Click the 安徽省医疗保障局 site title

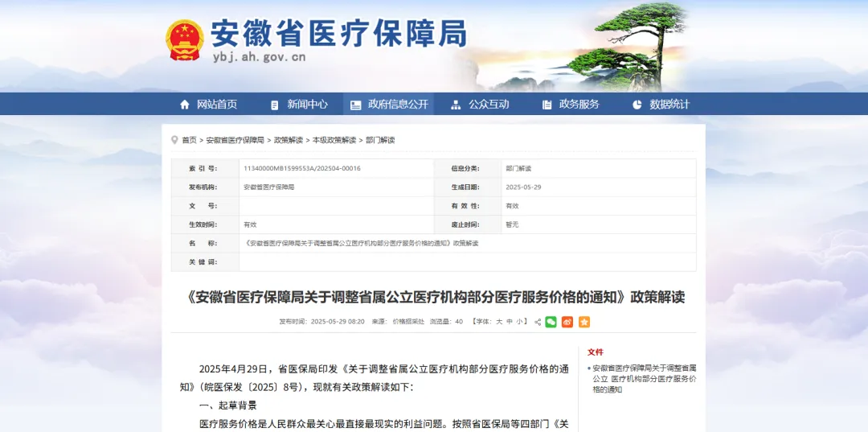(x=339, y=33)
